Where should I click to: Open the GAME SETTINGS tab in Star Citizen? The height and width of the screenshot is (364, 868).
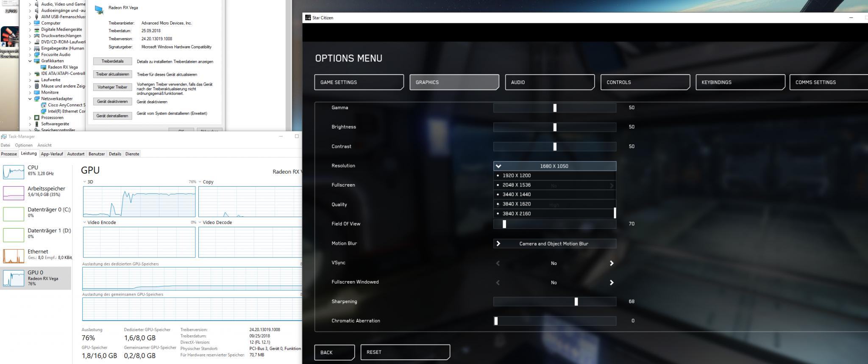pyautogui.click(x=359, y=82)
